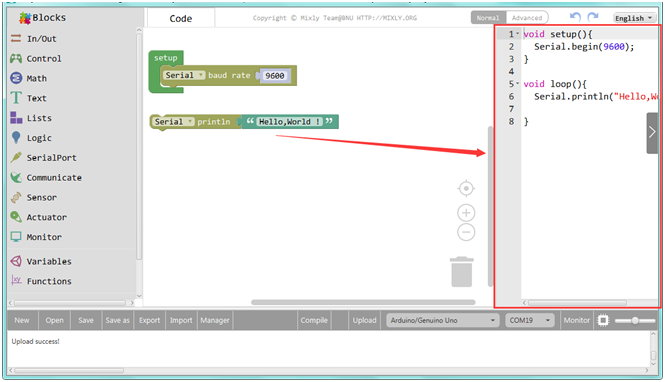
Task: Collapse the code panel with side arrow
Action: tap(652, 133)
